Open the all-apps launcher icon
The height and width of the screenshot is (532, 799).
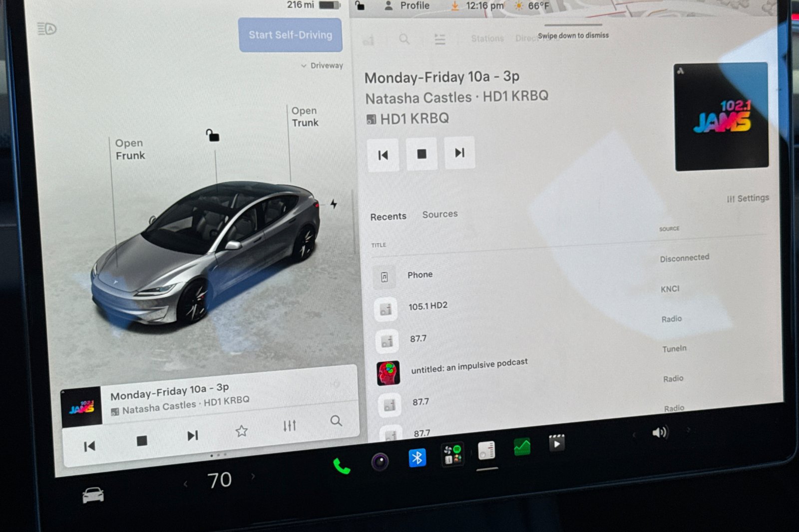coord(452,454)
